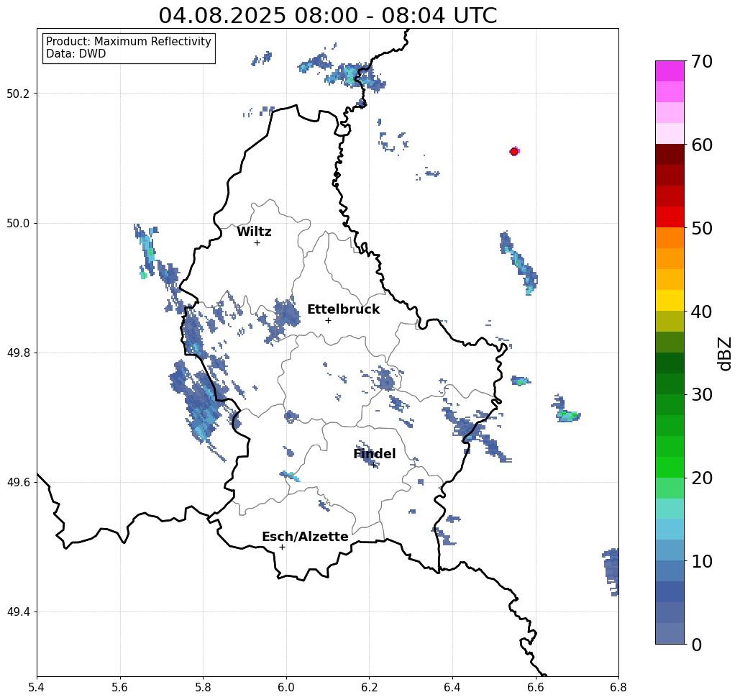Screen dimensions: 740x700
Task: Click the 30 value on colorbar
Action: (701, 395)
